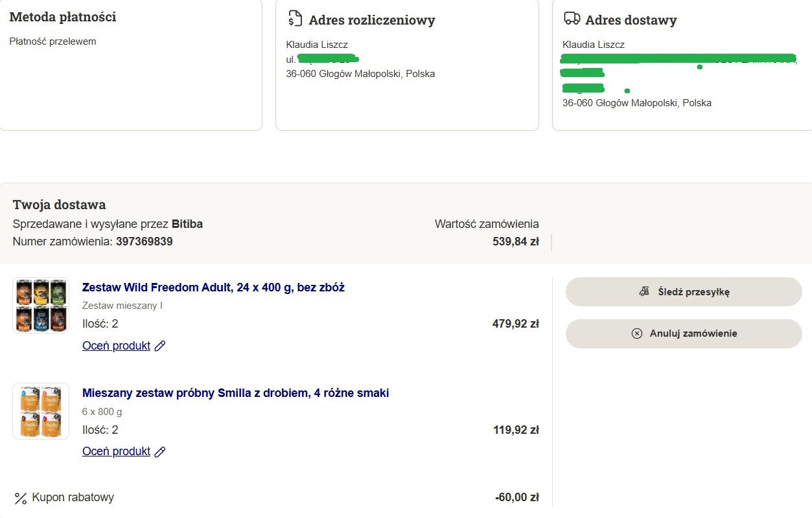Select the order number 397369839
This screenshot has width=812, height=518.
point(144,242)
